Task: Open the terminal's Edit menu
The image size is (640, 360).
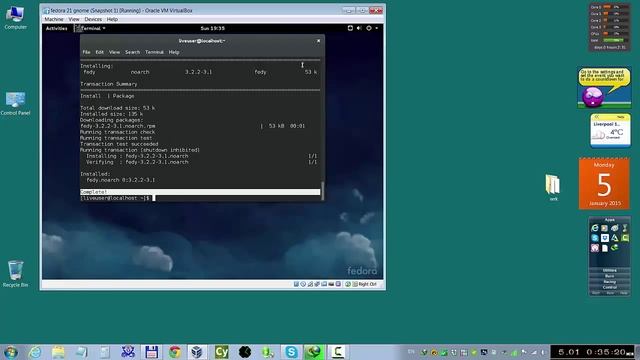Action: coord(99,52)
